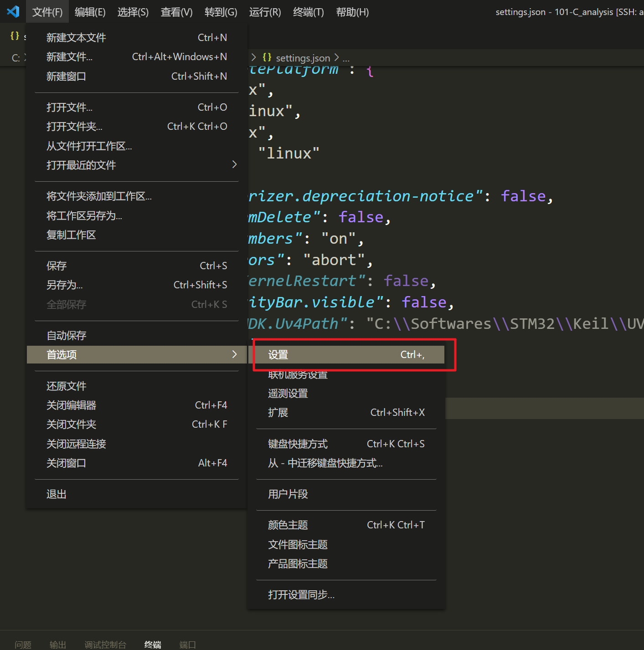Open the 选择(S) menu
Screen dimensions: 644x650
(x=133, y=12)
